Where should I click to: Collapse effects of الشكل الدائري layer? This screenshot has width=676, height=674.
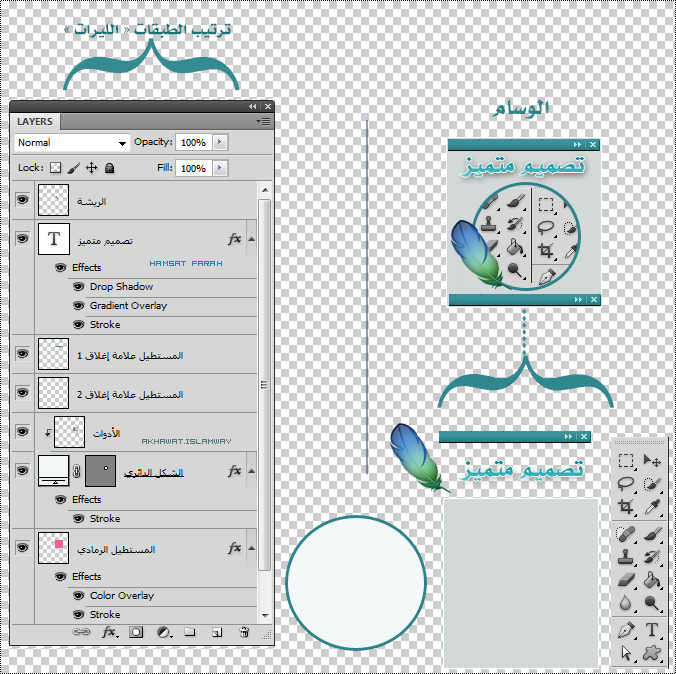tap(252, 471)
